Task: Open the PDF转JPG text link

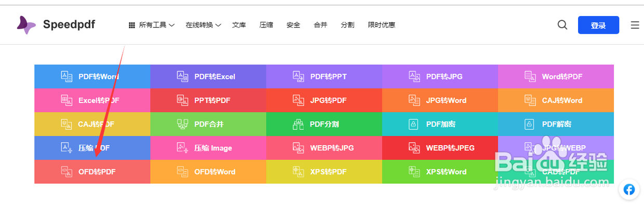Action: [445, 76]
